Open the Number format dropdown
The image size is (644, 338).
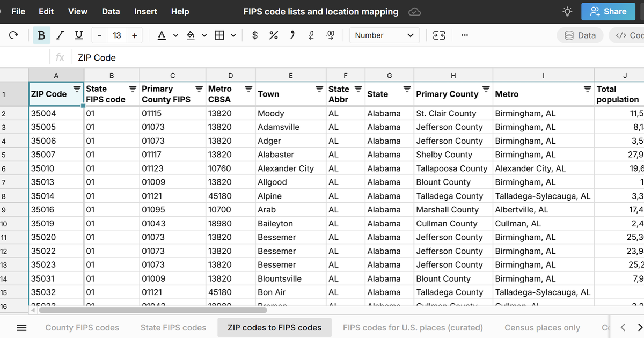(384, 35)
